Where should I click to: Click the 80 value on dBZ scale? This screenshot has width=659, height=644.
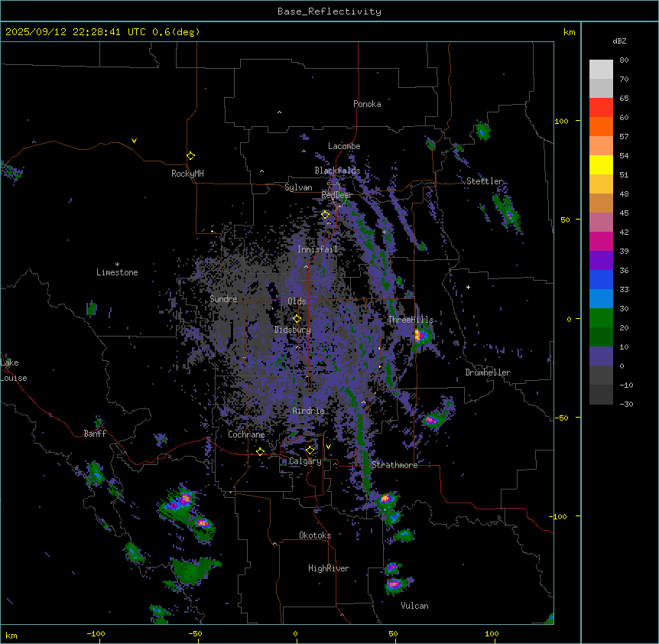coord(624,60)
